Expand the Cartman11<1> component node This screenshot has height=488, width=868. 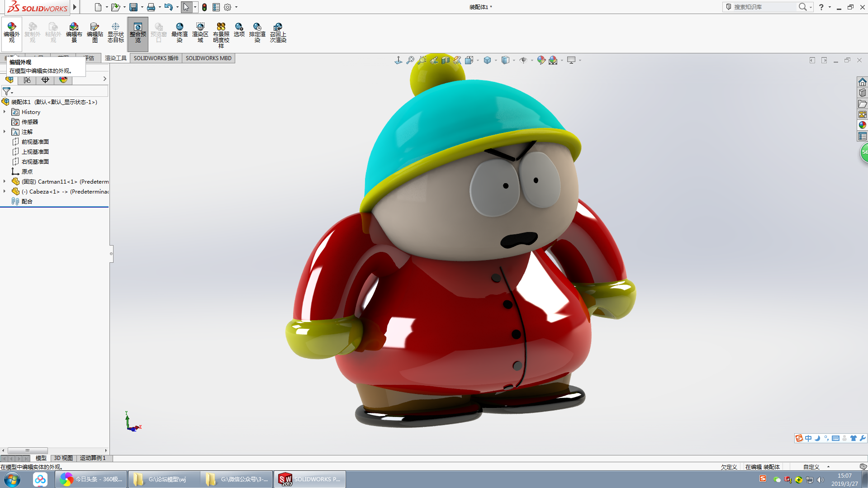pos(5,181)
